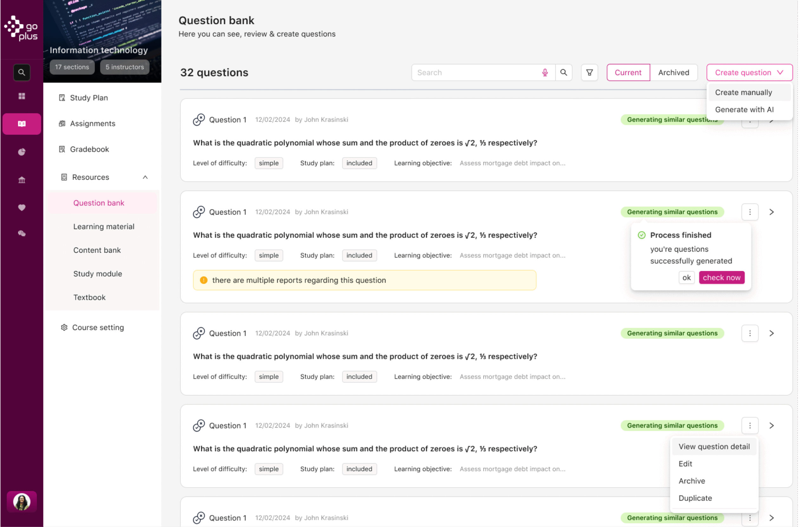Select Generate with AI menu option
The height and width of the screenshot is (527, 812).
(x=744, y=109)
